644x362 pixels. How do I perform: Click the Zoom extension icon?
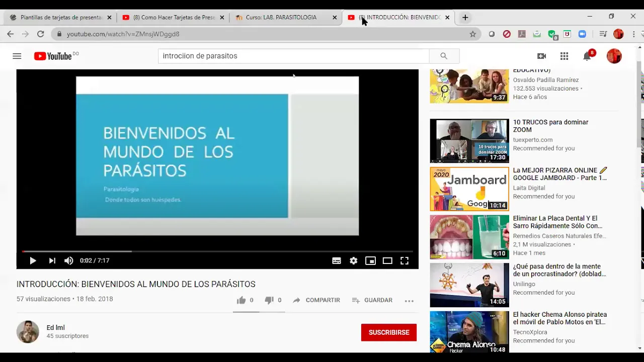click(x=582, y=34)
